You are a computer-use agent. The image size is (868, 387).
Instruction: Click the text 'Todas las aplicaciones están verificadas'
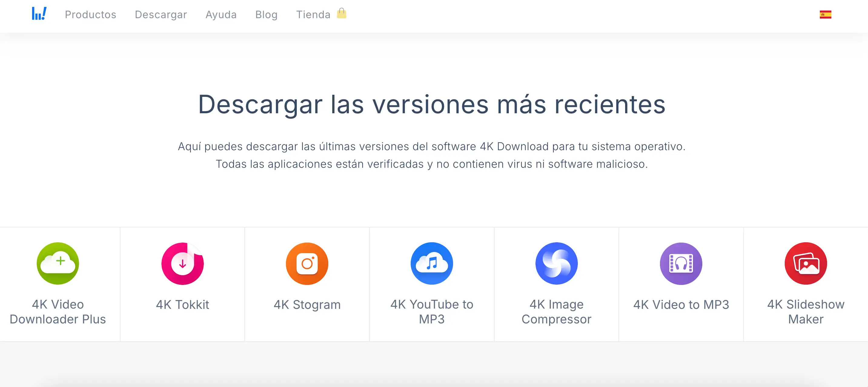[x=320, y=164]
